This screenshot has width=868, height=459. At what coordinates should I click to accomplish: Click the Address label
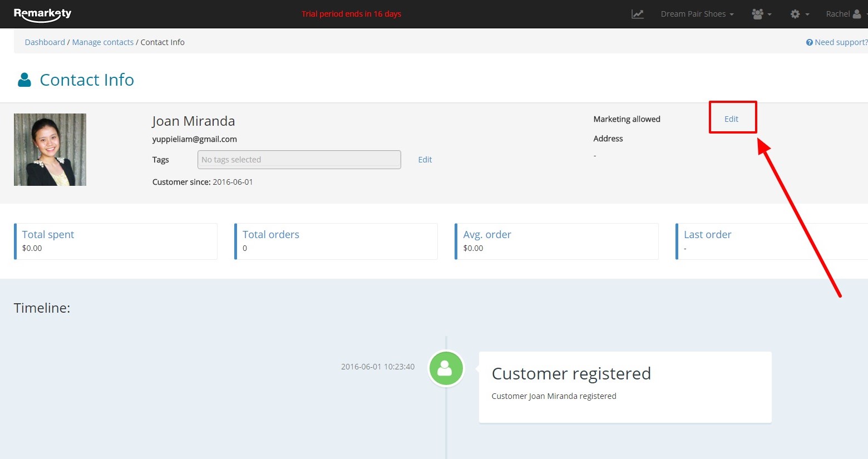pyautogui.click(x=608, y=139)
